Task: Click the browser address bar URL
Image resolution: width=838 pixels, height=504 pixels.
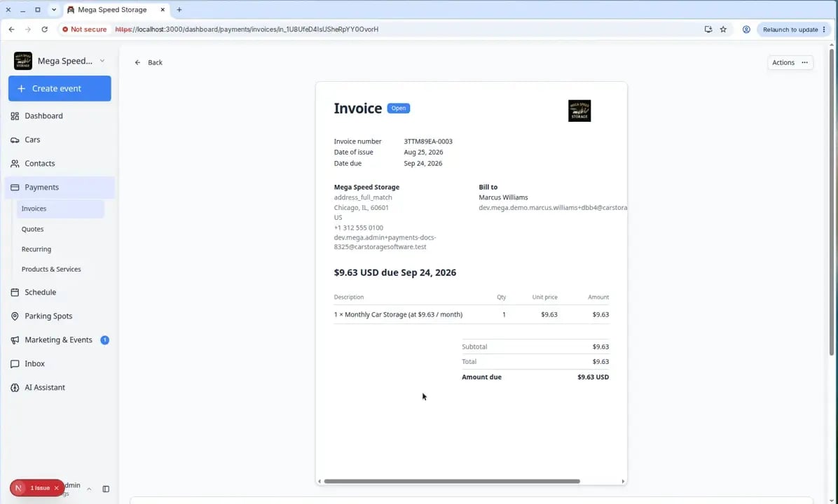Action: click(x=247, y=29)
